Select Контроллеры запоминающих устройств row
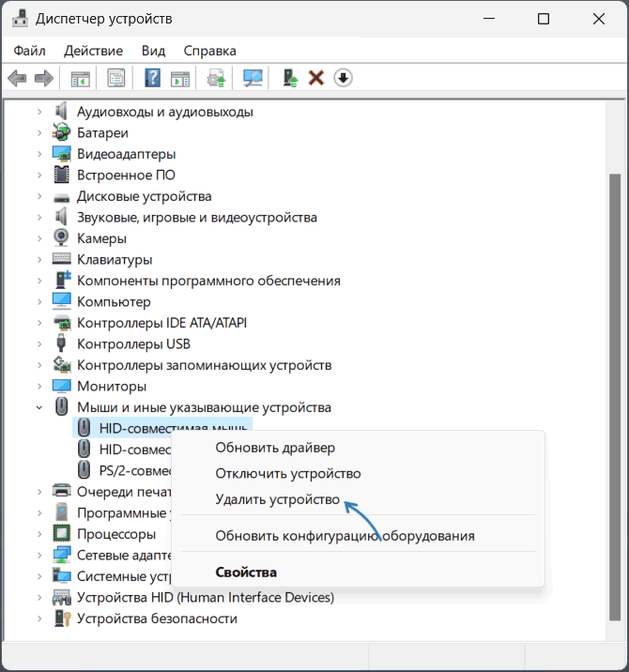Screen dimensions: 629x672 [x=204, y=365]
